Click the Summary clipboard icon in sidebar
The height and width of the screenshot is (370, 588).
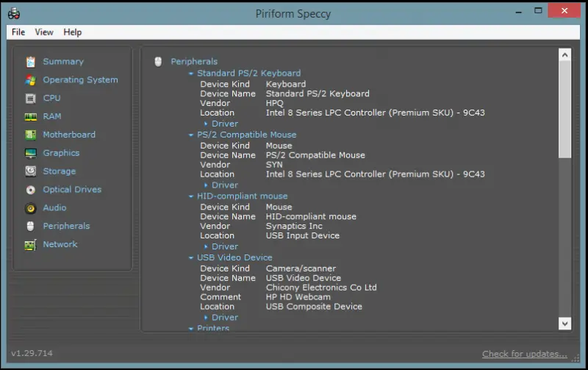click(x=31, y=62)
